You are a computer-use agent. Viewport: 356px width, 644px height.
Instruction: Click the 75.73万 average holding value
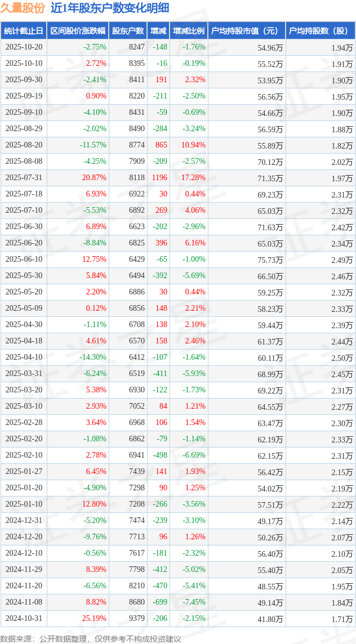pyautogui.click(x=270, y=260)
